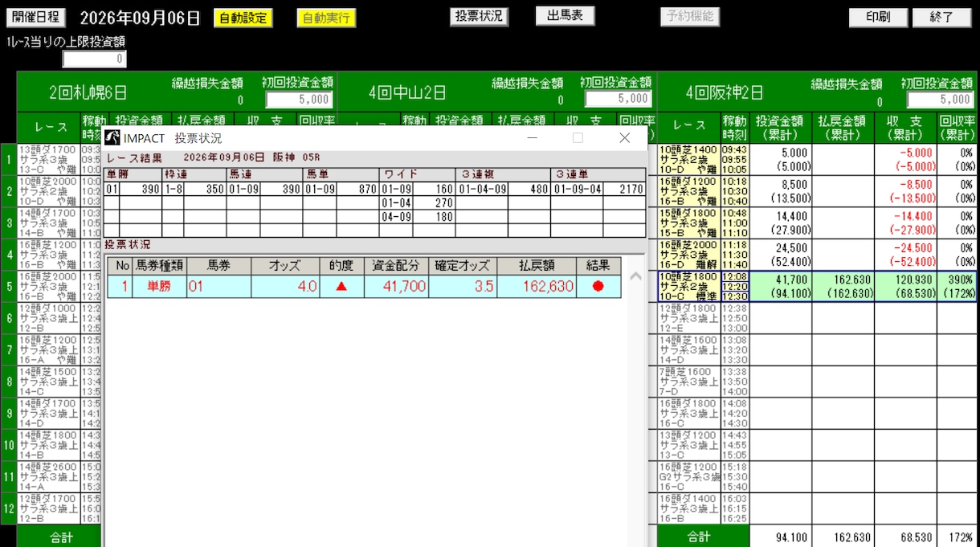
Task: Select row number 12 in left race index
Action: (x=8, y=508)
